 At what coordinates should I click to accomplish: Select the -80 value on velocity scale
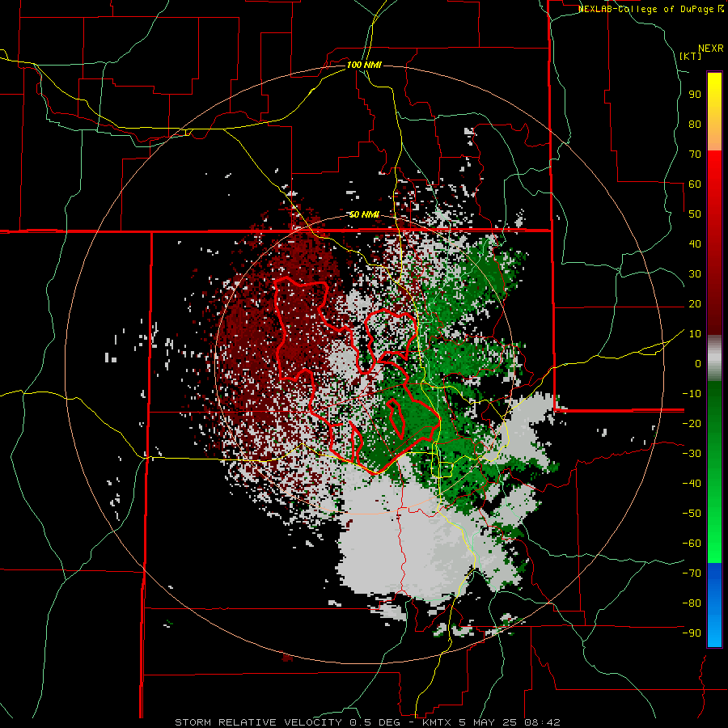pos(692,603)
